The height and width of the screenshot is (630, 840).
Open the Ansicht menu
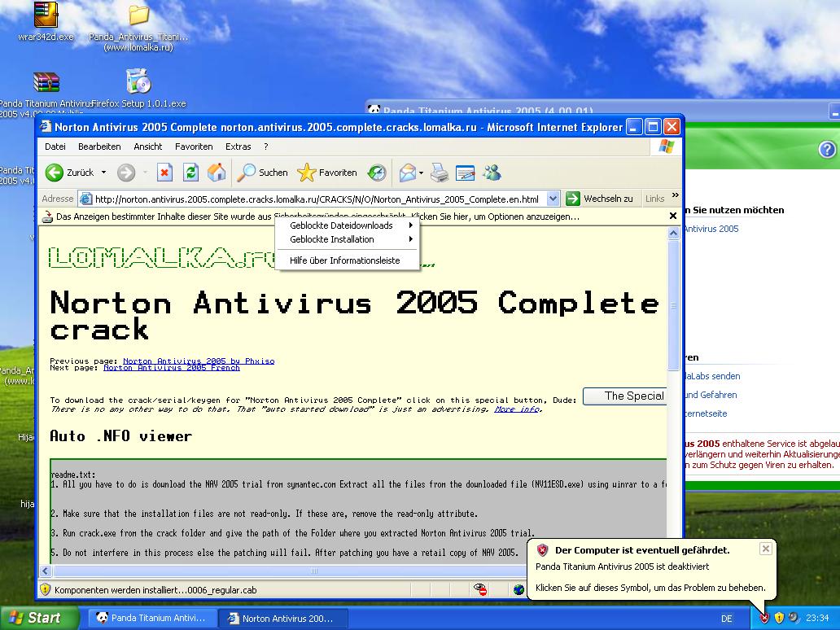point(148,147)
